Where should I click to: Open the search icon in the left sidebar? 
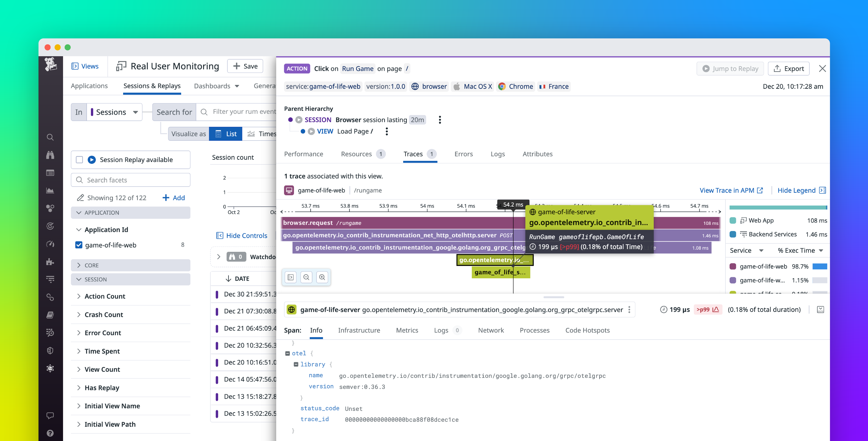[50, 137]
